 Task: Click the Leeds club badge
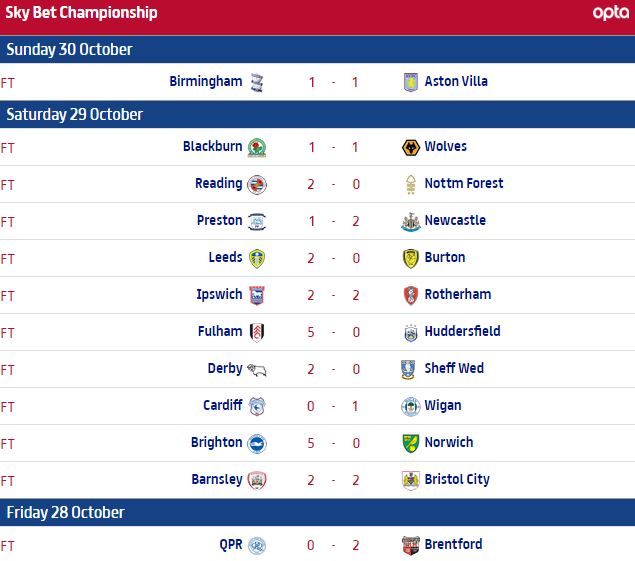(x=257, y=258)
